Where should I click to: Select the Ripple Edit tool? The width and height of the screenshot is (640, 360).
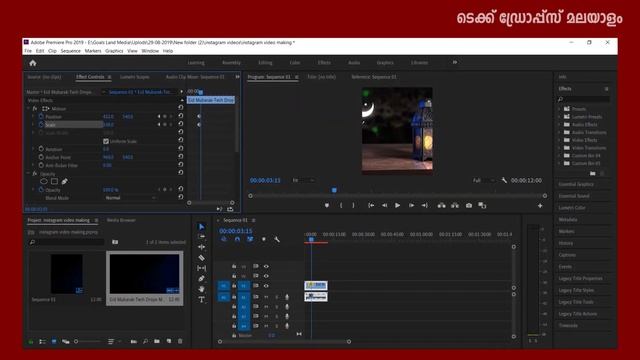pos(202,247)
